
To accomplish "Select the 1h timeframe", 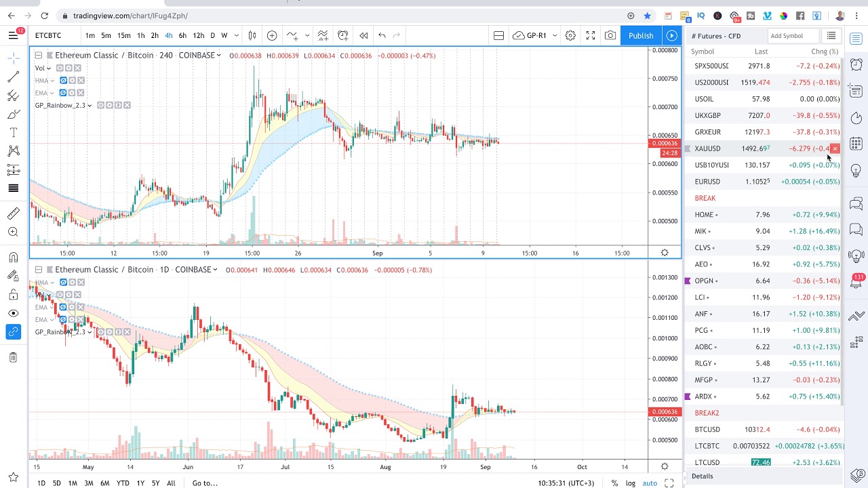I will click(140, 35).
